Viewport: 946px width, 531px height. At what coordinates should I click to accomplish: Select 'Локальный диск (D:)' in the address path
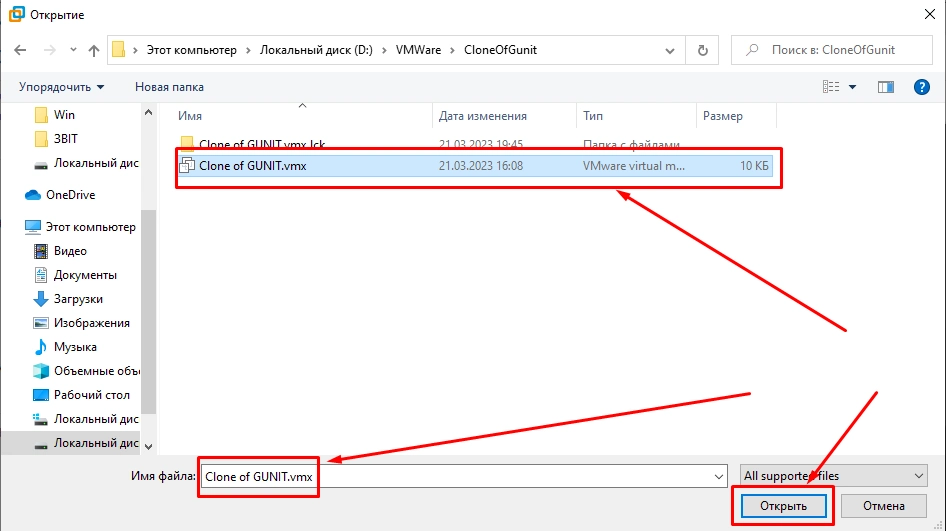pyautogui.click(x=316, y=50)
